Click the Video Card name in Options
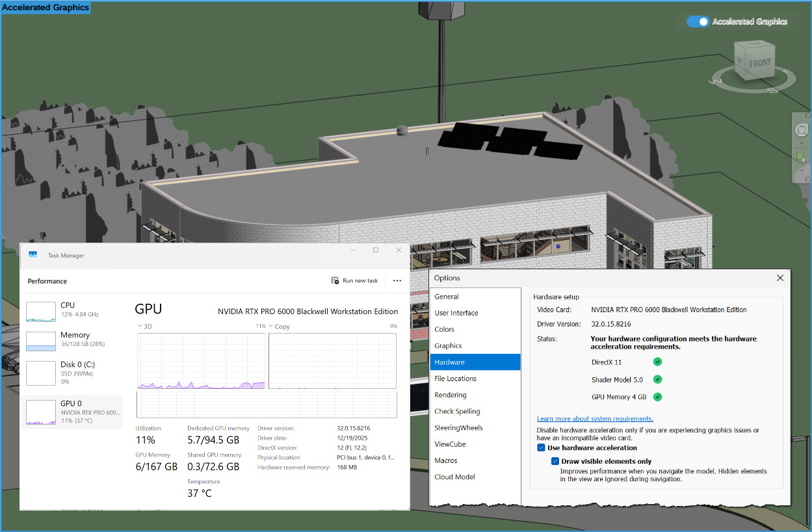The image size is (812, 532). tap(669, 310)
